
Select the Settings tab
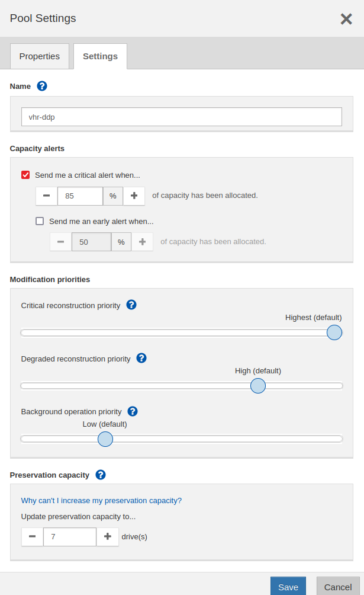click(100, 56)
